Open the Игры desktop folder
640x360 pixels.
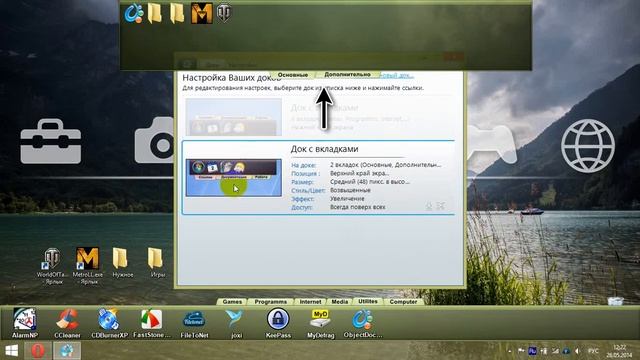coord(157,262)
